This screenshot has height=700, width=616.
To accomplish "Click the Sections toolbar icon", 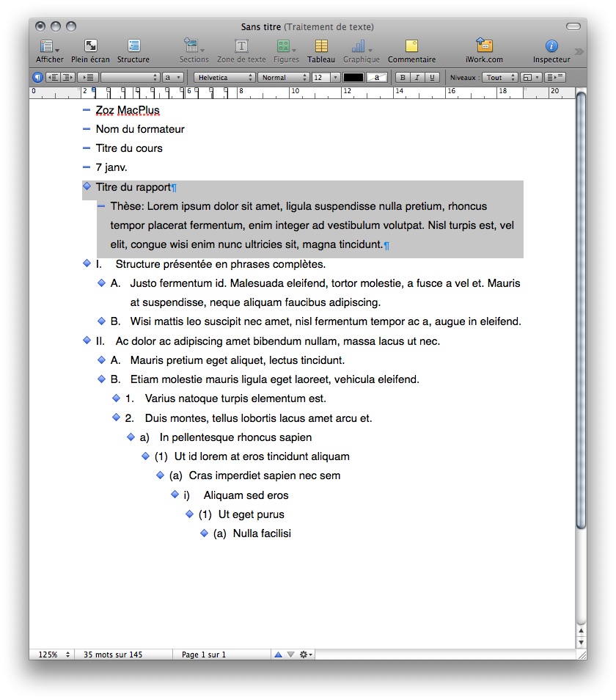I will tap(193, 45).
